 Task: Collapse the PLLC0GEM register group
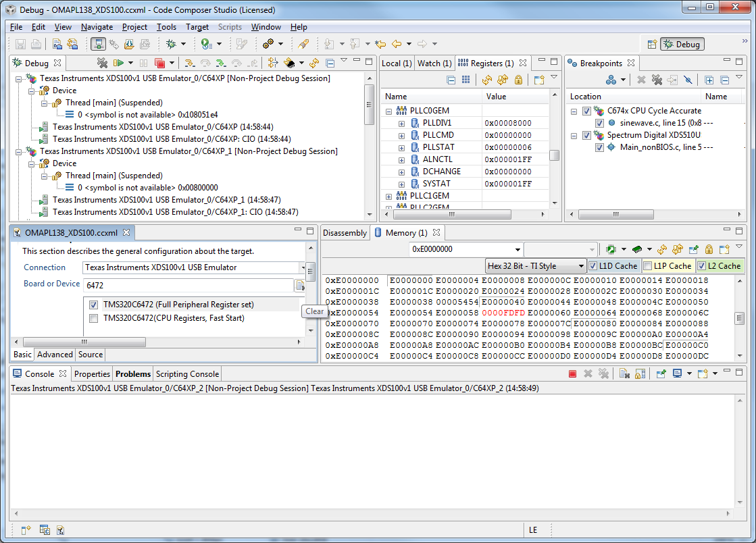[x=388, y=111]
